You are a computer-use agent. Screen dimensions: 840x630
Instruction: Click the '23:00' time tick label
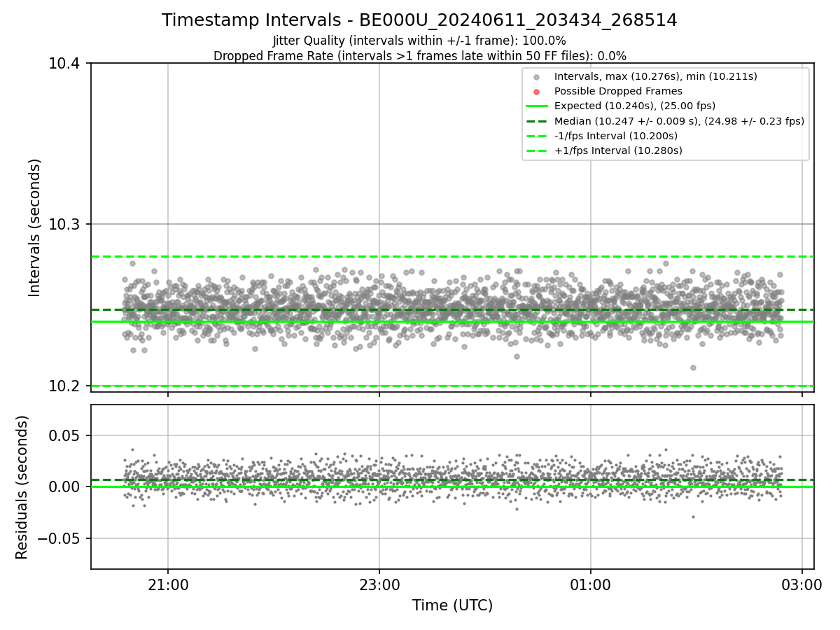(x=379, y=584)
